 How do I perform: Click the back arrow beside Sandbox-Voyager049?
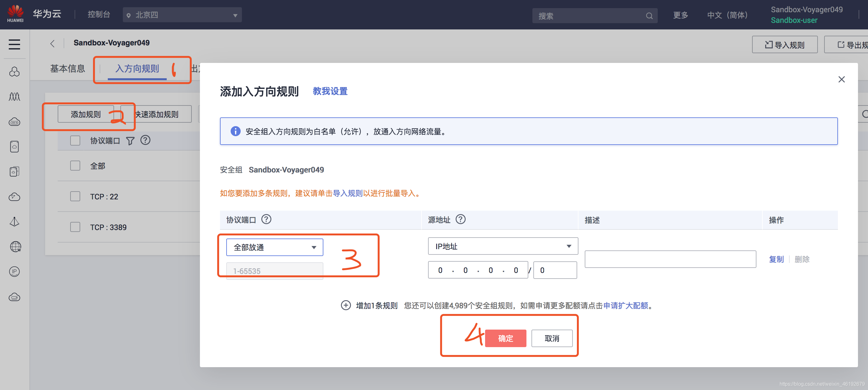click(x=52, y=44)
